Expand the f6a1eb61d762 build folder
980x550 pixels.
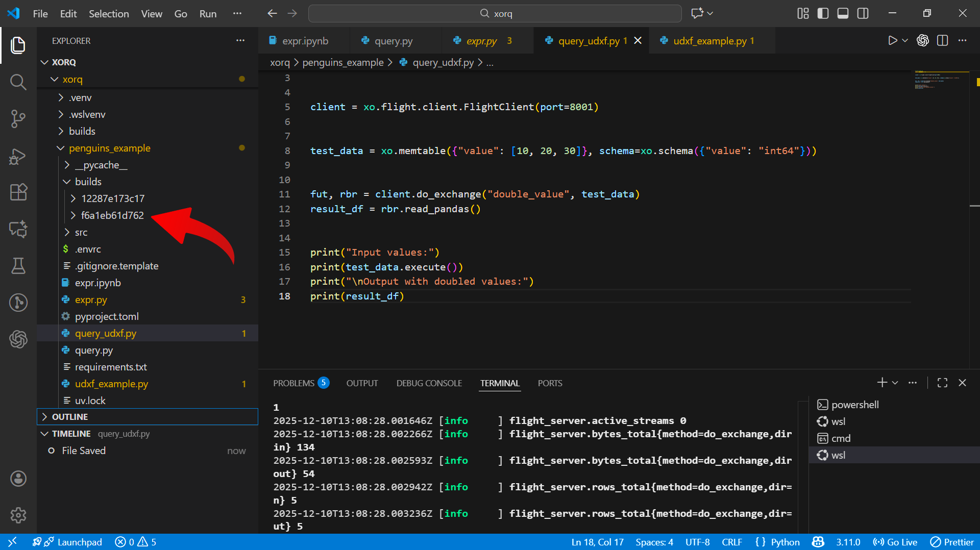coord(112,215)
